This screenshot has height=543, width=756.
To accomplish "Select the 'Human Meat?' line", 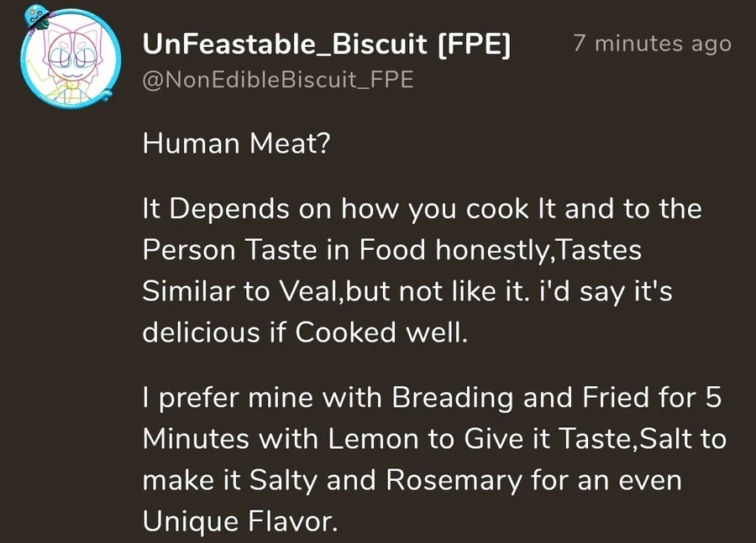I will pyautogui.click(x=236, y=144).
